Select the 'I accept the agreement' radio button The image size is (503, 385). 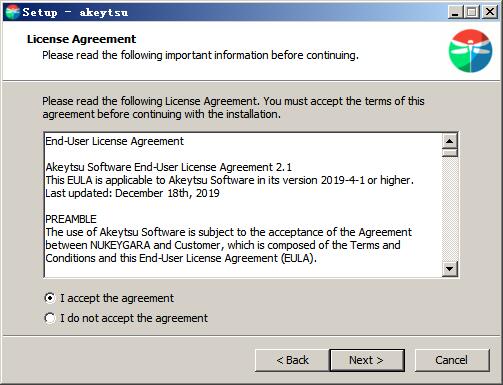click(x=50, y=298)
